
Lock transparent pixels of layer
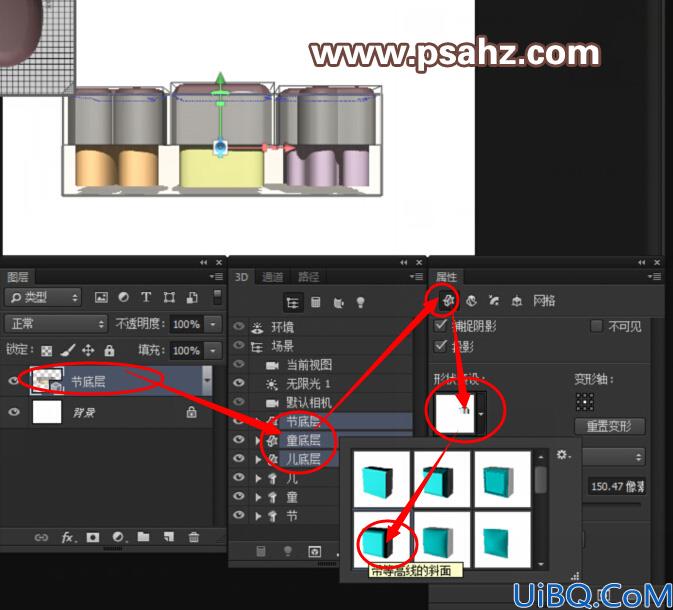[x=46, y=351]
